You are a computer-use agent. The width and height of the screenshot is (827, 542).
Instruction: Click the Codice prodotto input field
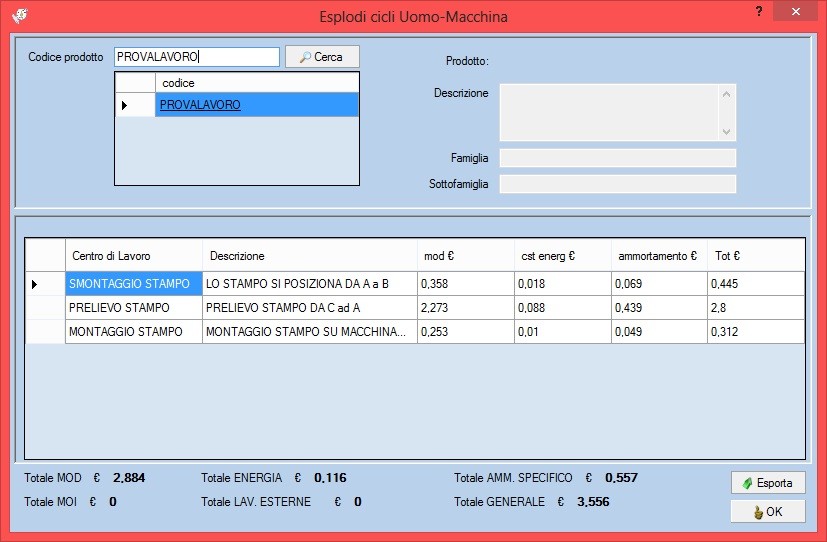click(196, 57)
